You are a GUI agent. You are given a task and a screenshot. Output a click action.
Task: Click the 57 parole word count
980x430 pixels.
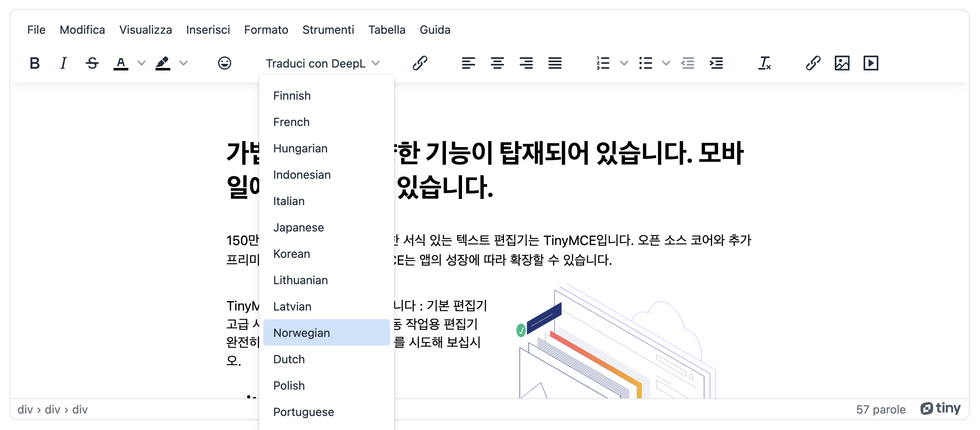(x=881, y=409)
